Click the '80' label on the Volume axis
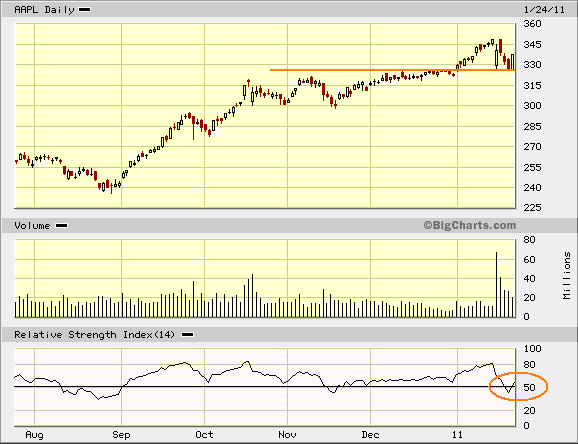This screenshot has height=444, width=578. point(529,240)
